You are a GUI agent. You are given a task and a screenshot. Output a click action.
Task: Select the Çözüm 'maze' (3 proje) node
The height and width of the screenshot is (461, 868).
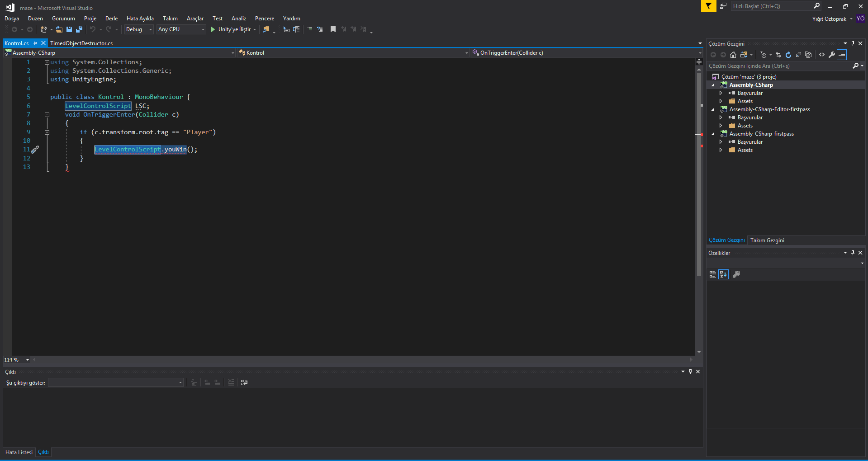[749, 77]
